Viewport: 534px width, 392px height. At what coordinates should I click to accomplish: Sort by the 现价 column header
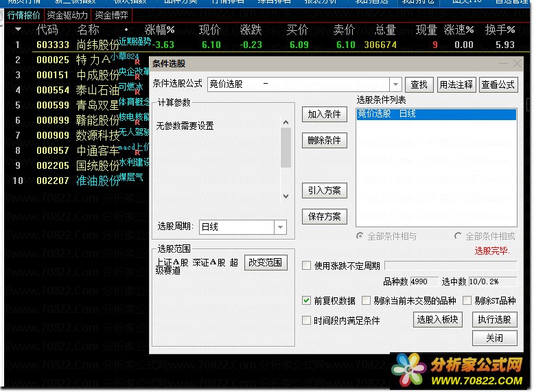pos(210,30)
